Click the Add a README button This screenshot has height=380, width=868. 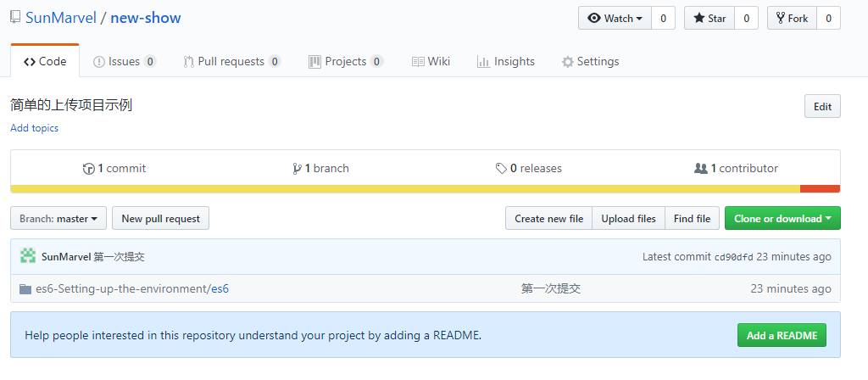pos(782,335)
